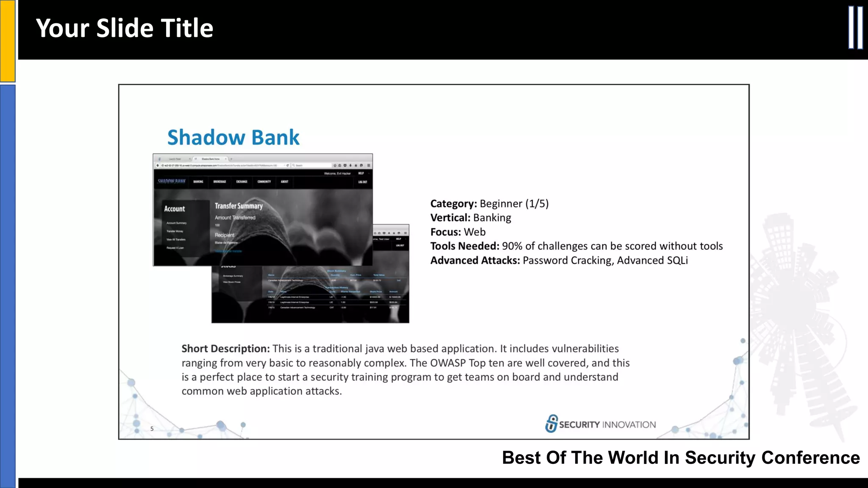Select the "Tools Needed" line
868x488 pixels.
(x=576, y=246)
